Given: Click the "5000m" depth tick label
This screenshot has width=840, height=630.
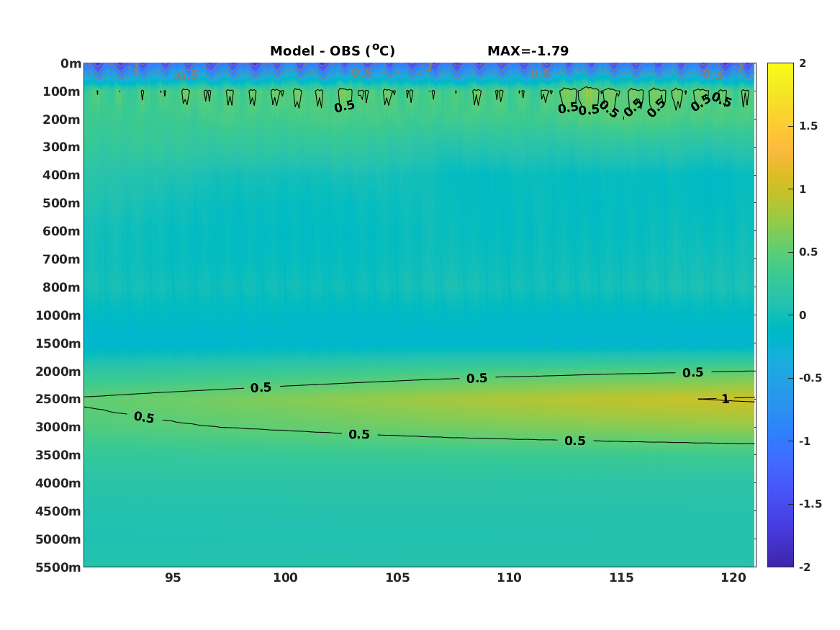Looking at the screenshot, I should (58, 539).
